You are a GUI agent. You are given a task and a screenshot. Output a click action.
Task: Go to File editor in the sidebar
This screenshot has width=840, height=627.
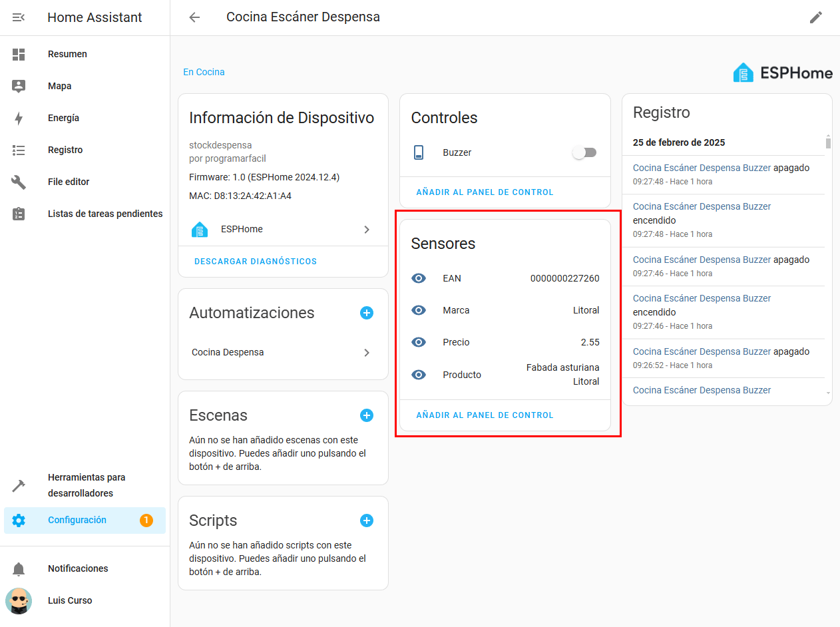click(x=69, y=182)
